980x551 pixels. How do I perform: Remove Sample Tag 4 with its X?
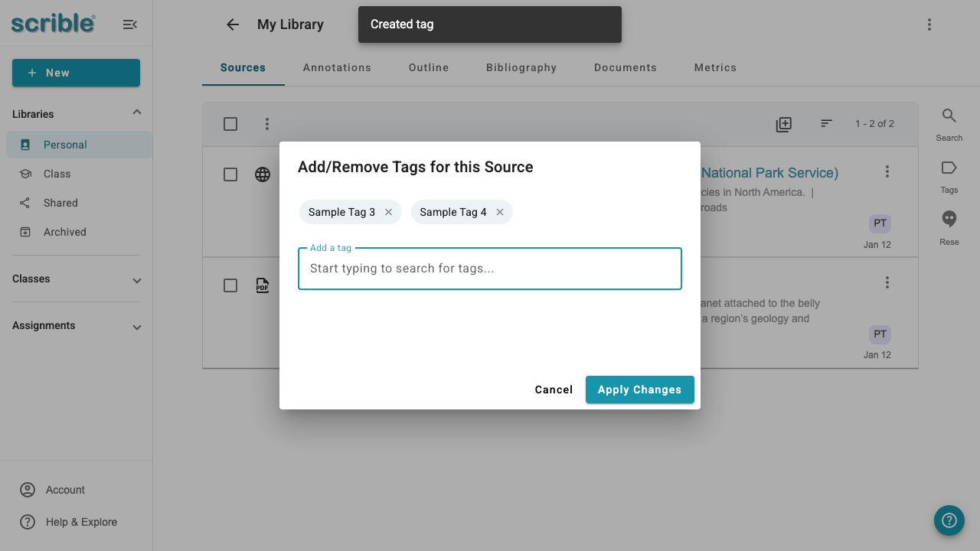pyautogui.click(x=500, y=212)
